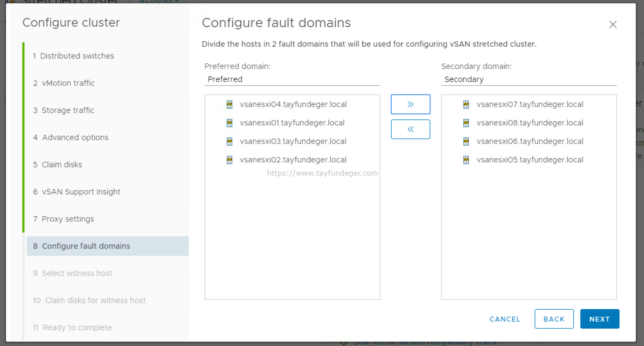Select vsanesxi02.tayfundeger.local host name
The width and height of the screenshot is (644, 346).
(293, 160)
